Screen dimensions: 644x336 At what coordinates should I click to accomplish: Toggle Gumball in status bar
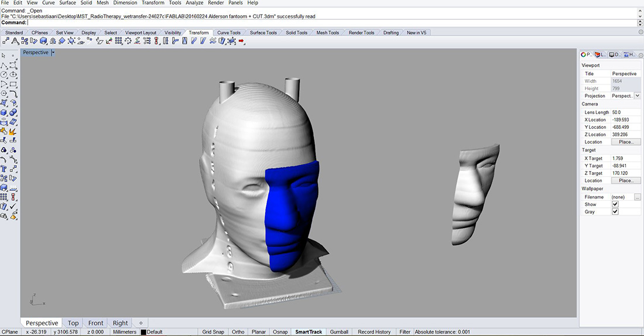(339, 332)
